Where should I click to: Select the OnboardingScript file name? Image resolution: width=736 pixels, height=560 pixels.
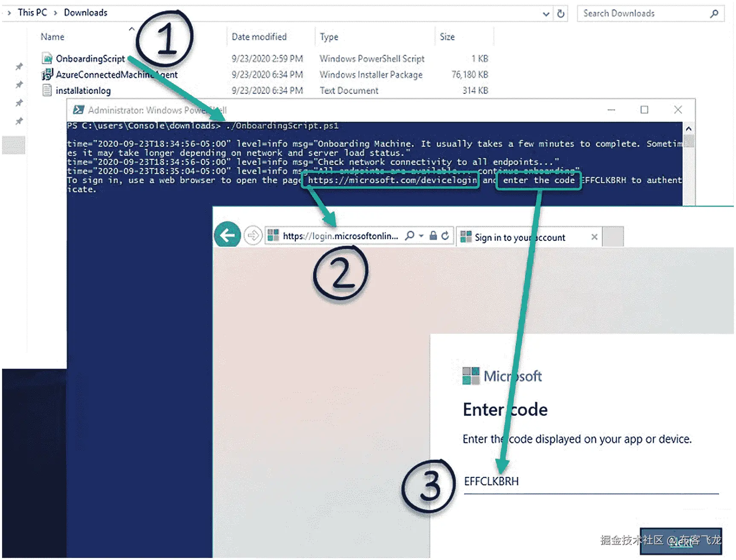coord(90,58)
